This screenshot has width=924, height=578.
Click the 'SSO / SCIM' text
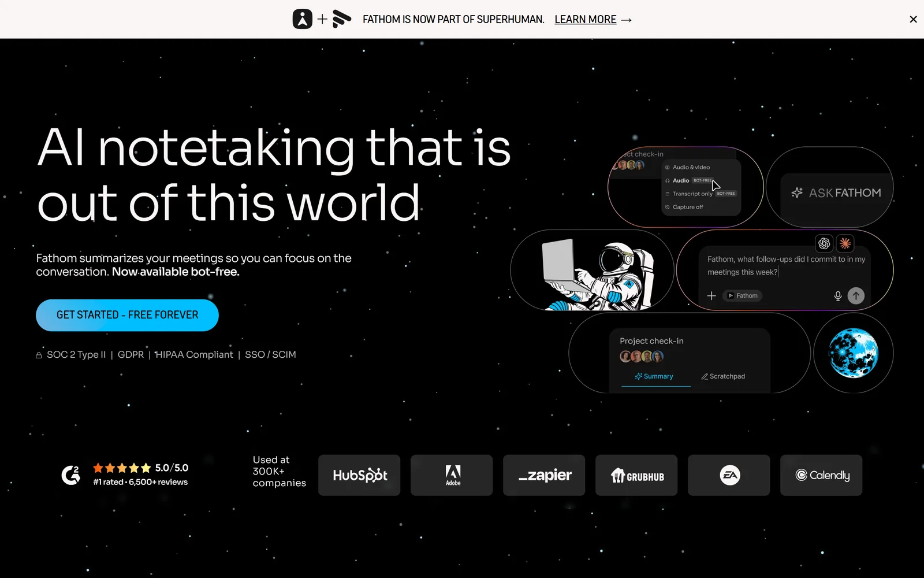[270, 354]
